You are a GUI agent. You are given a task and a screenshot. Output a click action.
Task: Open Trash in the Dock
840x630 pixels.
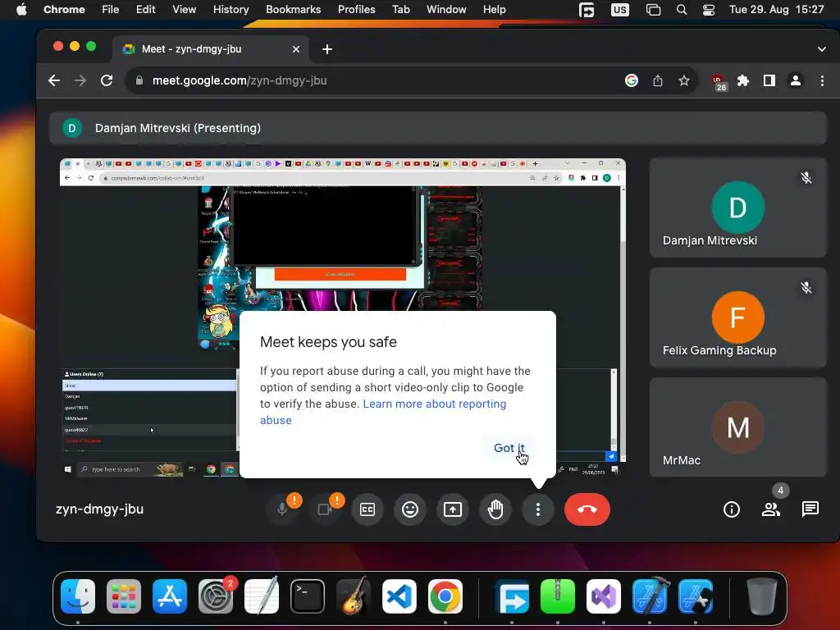[762, 596]
